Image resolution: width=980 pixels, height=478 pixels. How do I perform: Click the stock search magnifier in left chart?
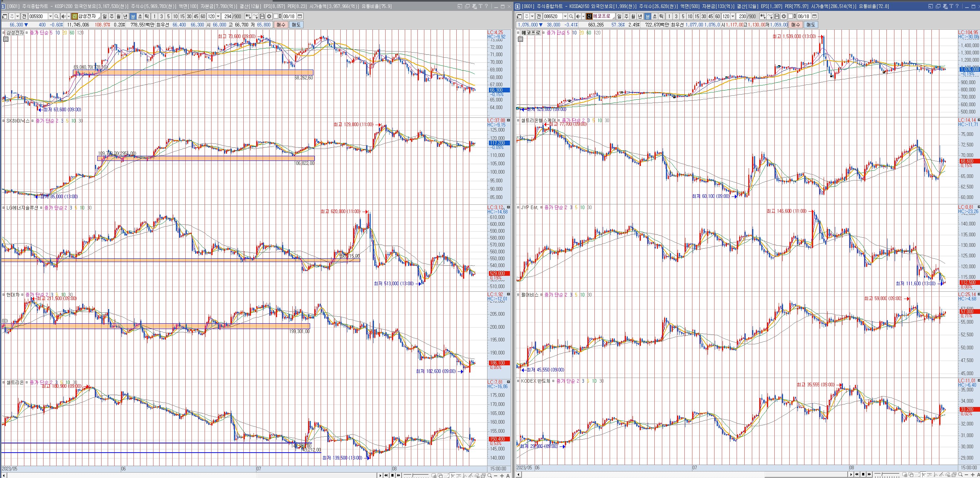point(56,16)
